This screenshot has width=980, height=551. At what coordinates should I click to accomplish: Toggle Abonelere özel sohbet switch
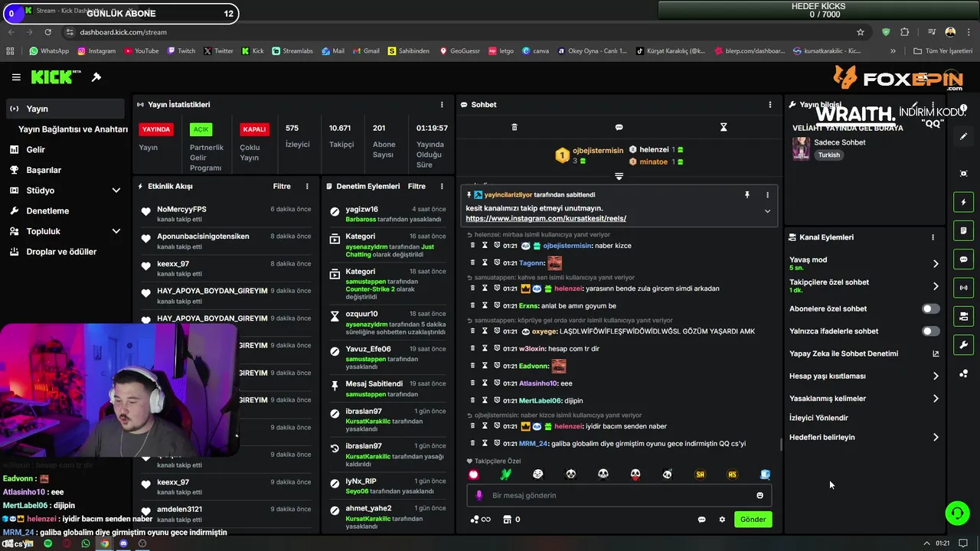coord(930,309)
